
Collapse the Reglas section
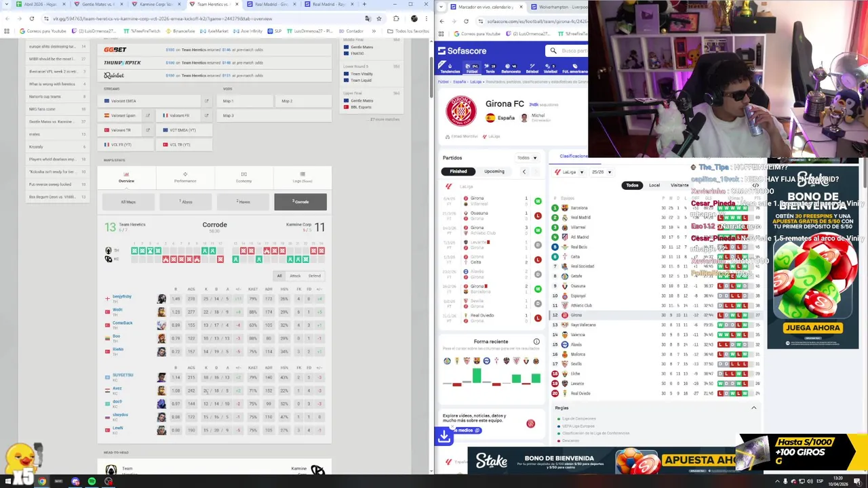(753, 408)
